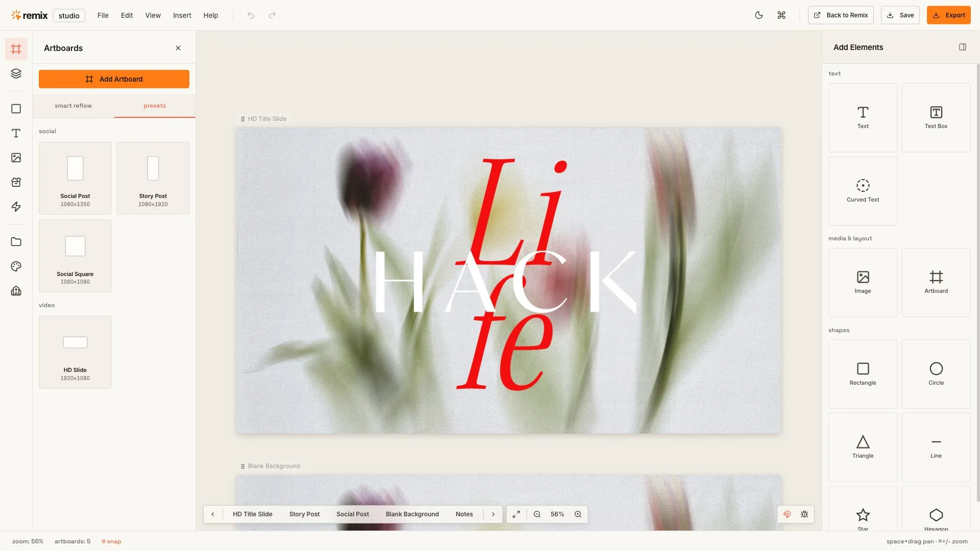
Task: Toggle snap in the status bar
Action: [x=111, y=541]
